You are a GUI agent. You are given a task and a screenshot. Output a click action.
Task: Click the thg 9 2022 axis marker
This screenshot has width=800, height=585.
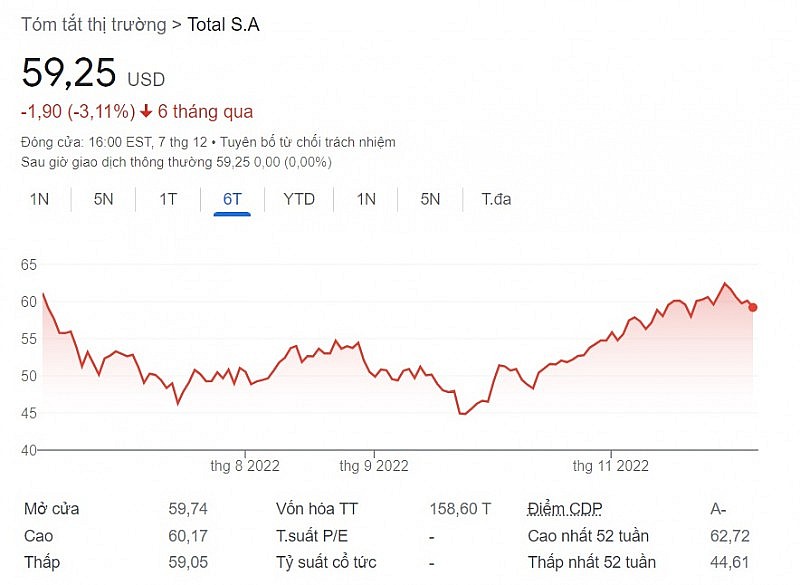click(x=374, y=465)
